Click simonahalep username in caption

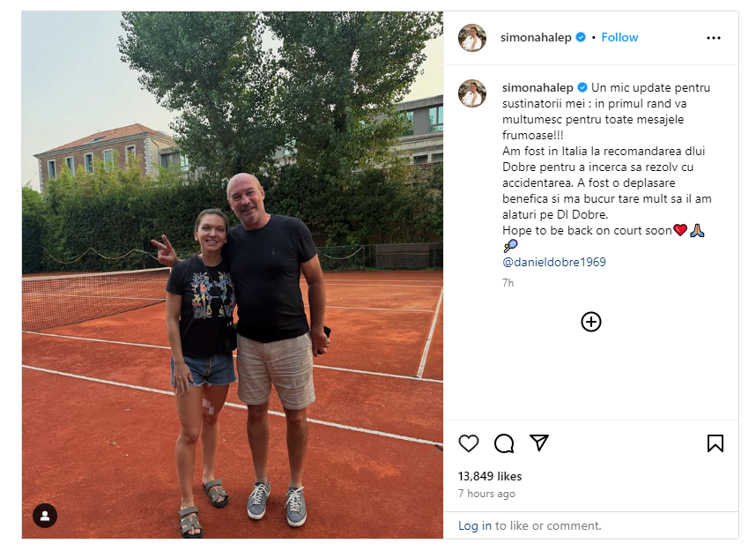(537, 87)
